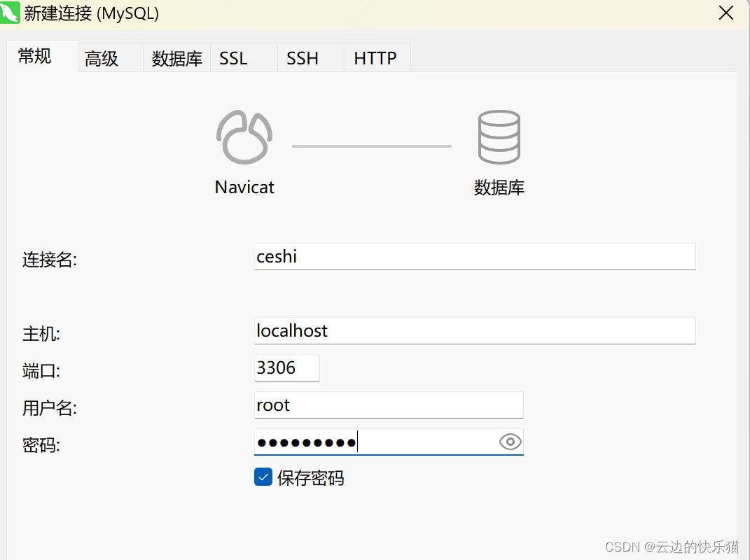Image resolution: width=750 pixels, height=560 pixels.
Task: Show password with the eye icon
Action: (x=510, y=442)
